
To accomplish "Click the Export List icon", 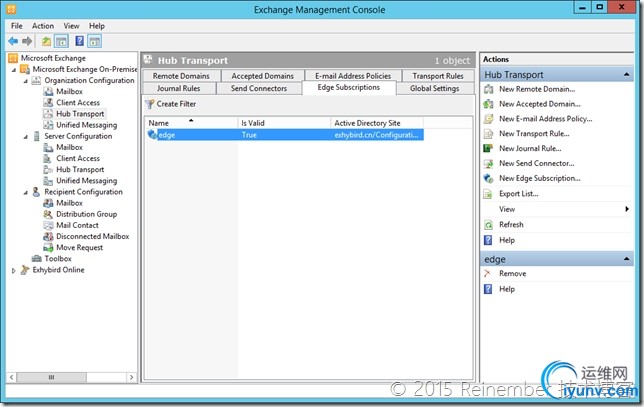I will pyautogui.click(x=488, y=194).
